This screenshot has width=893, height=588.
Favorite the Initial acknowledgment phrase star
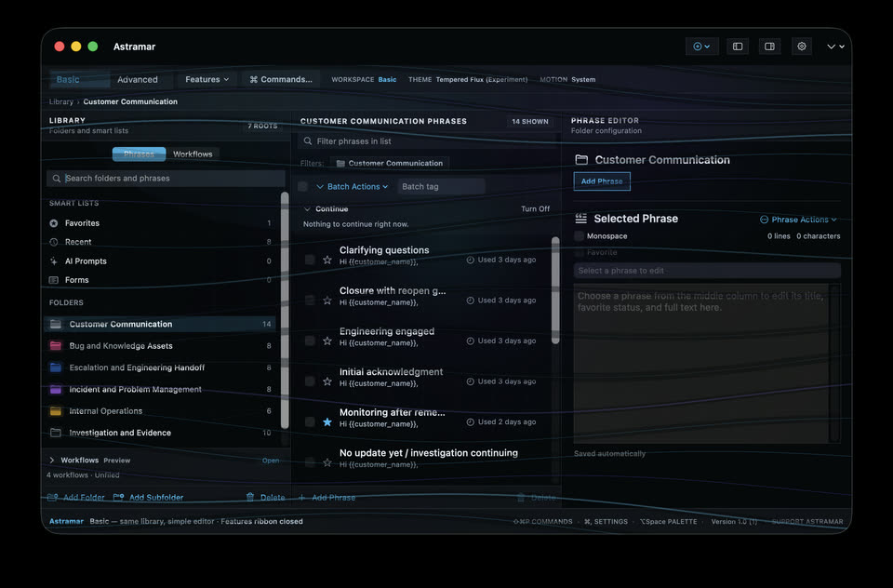tap(327, 381)
